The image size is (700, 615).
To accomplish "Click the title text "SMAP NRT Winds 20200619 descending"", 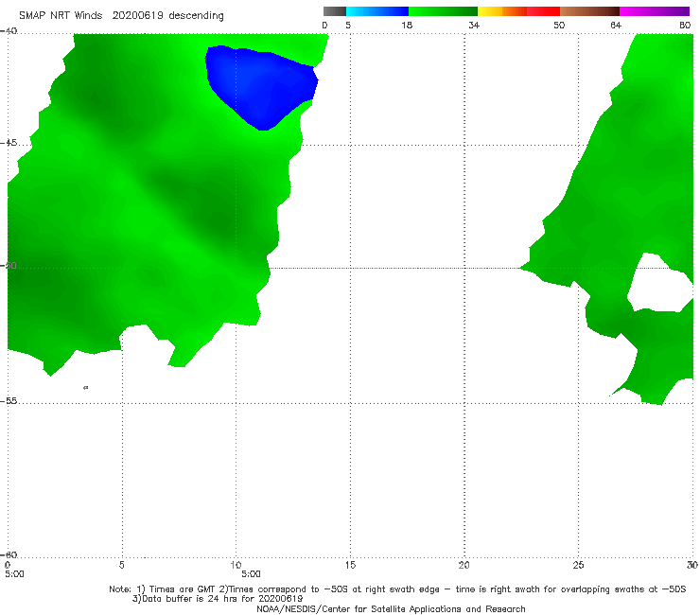I will (x=121, y=16).
